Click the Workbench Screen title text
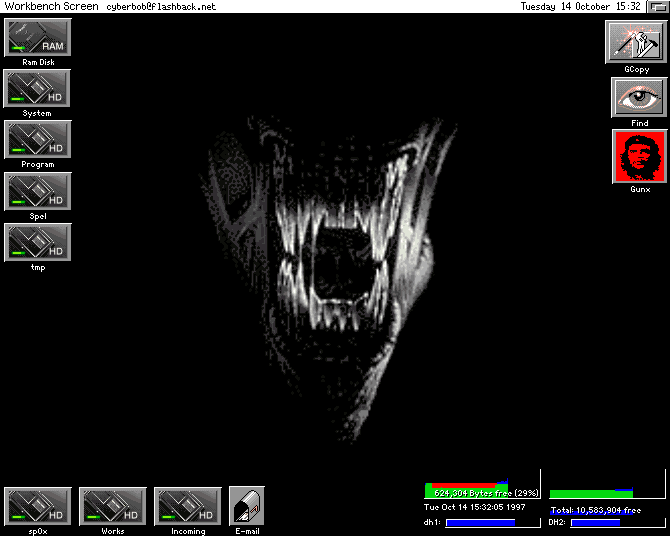This screenshot has height=536, width=670. click(x=51, y=6)
